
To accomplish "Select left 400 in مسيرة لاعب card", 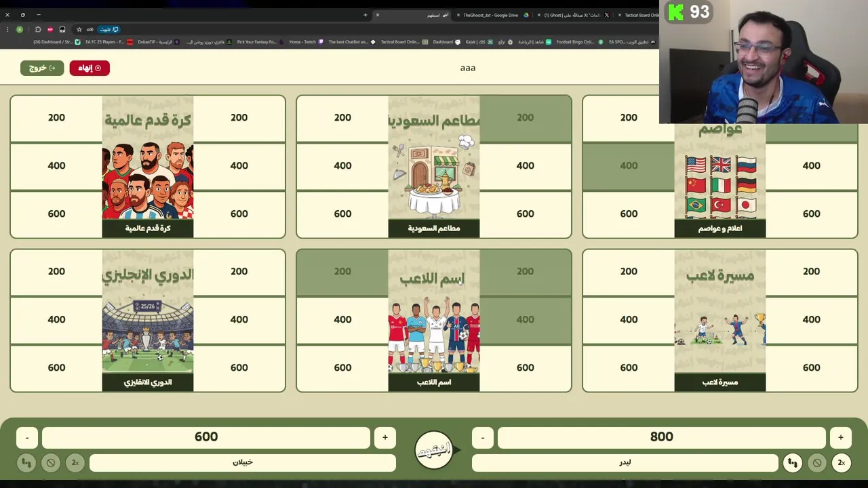I will (x=629, y=320).
